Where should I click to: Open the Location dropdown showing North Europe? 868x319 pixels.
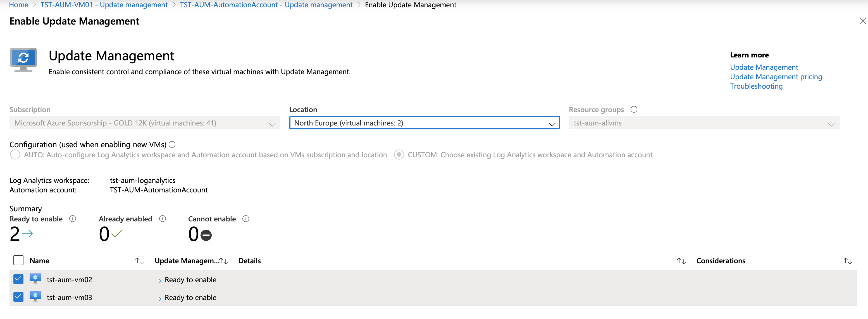pyautogui.click(x=425, y=123)
